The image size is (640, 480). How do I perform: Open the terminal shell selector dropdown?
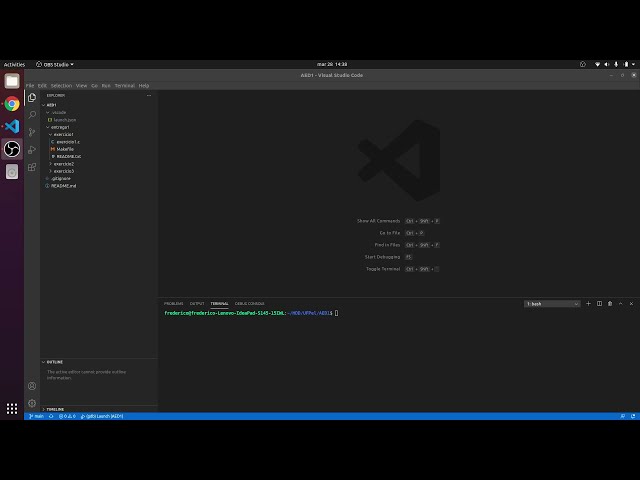(x=552, y=304)
